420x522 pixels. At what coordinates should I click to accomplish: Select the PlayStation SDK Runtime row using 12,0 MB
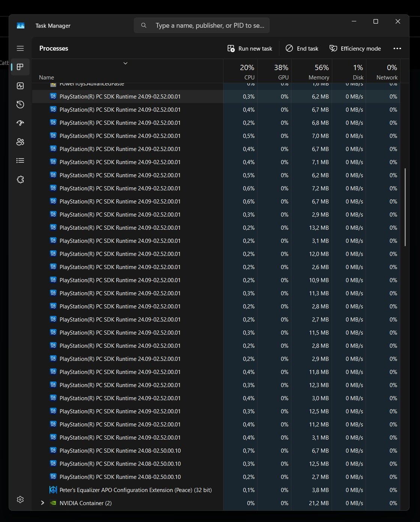pyautogui.click(x=216, y=254)
